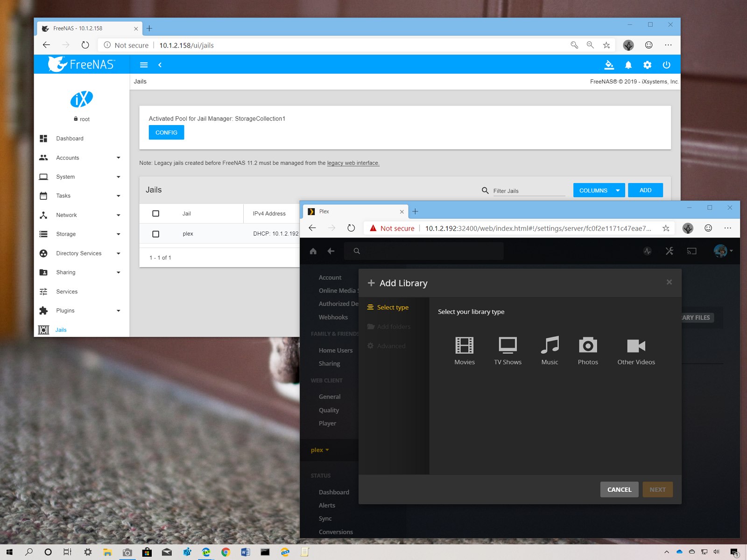
Task: Click in the Filter Jails search field
Action: tap(528, 190)
